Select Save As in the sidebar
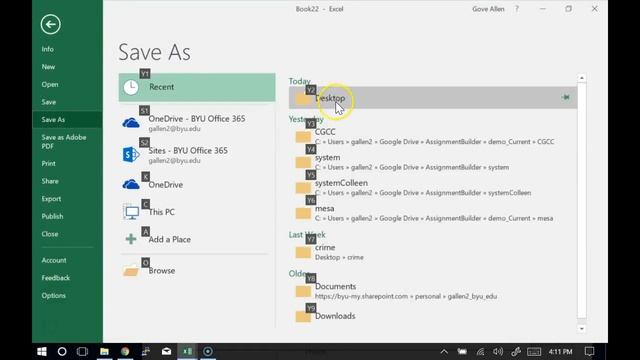The height and width of the screenshot is (360, 640). click(x=53, y=120)
